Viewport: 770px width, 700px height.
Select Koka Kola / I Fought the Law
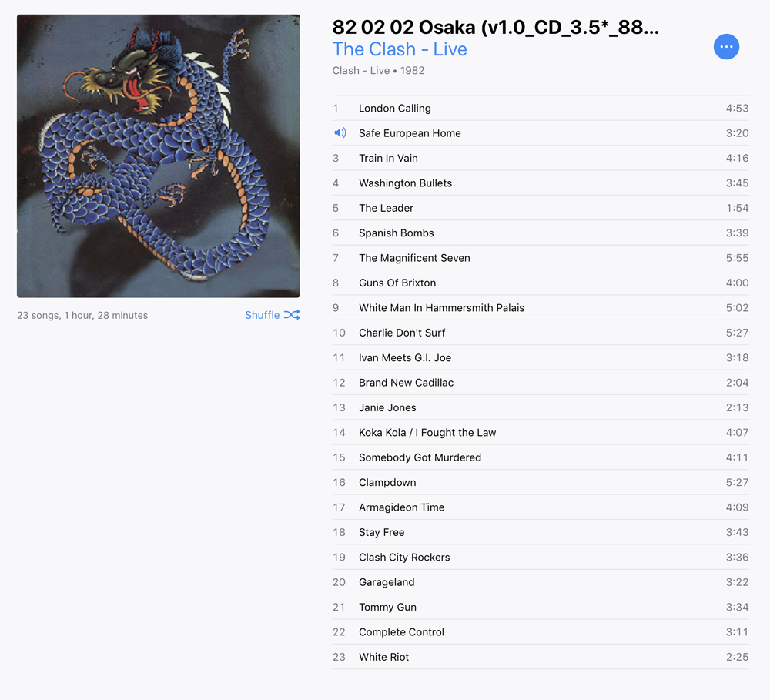point(541,433)
